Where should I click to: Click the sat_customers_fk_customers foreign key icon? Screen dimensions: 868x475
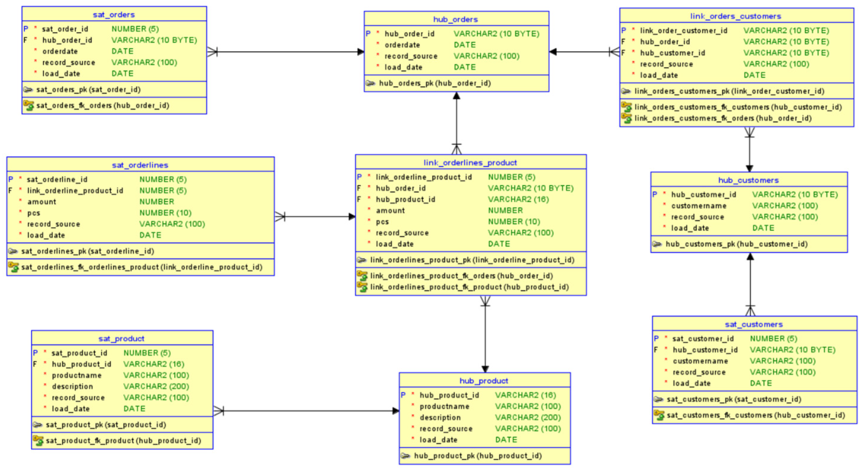[x=659, y=415]
